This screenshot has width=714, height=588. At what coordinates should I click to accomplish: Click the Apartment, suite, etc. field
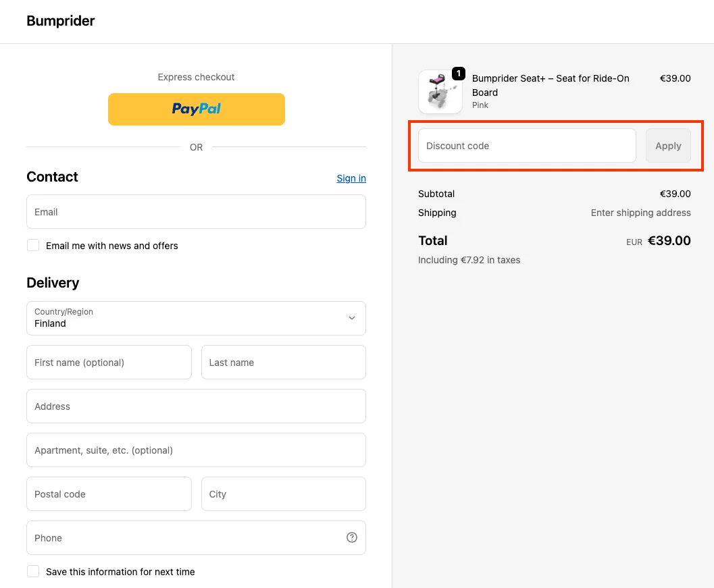pyautogui.click(x=197, y=450)
